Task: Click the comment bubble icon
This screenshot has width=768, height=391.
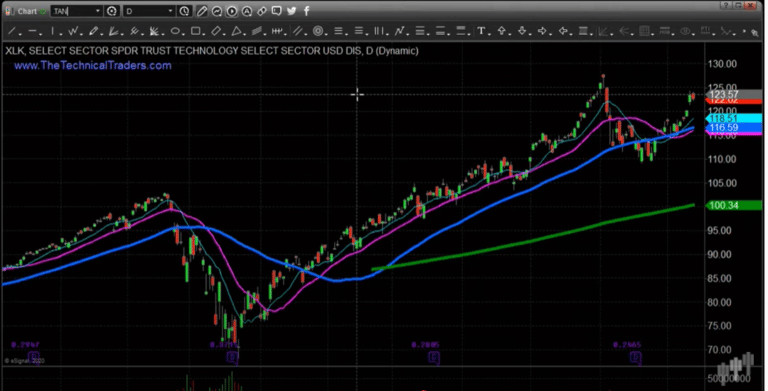Action: point(277,11)
